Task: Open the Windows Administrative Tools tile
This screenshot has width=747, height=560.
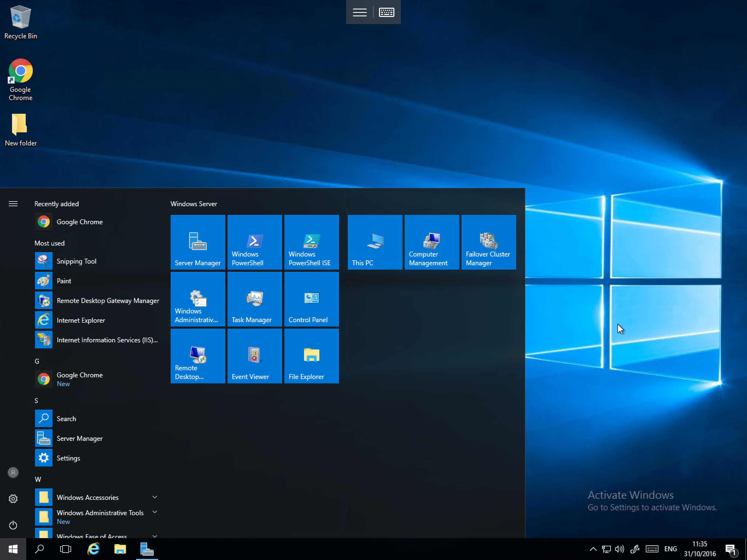Action: (198, 299)
